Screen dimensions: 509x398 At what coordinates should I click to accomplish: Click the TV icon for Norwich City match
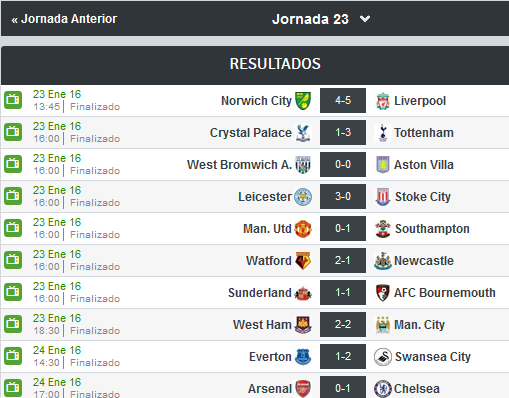click(13, 100)
